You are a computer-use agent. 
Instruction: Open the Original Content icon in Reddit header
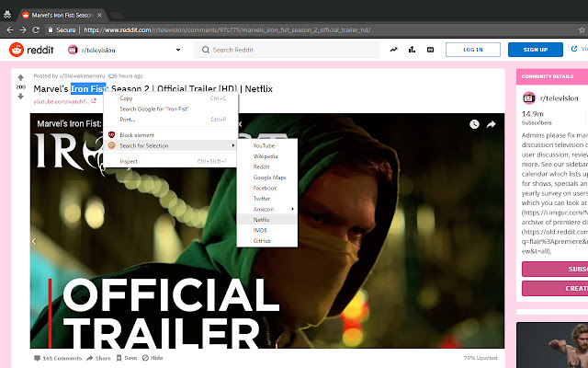click(x=430, y=50)
